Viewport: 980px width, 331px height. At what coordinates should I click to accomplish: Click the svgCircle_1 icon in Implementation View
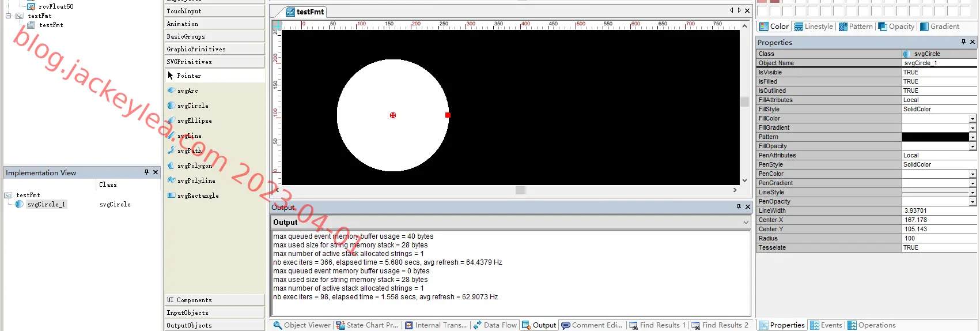(x=20, y=204)
